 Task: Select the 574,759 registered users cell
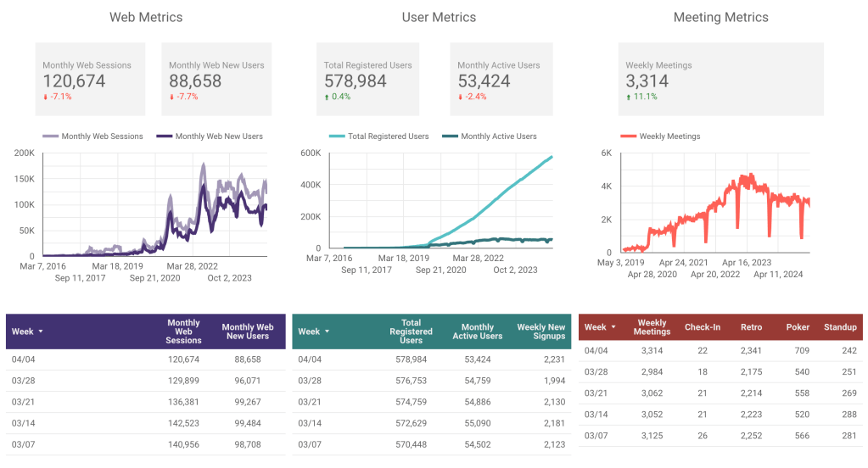click(411, 402)
